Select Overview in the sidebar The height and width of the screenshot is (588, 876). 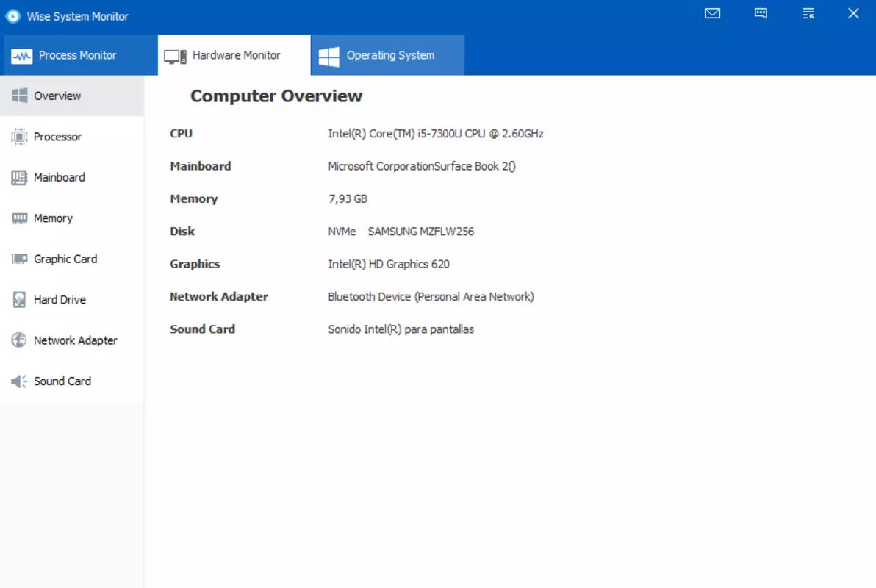tap(72, 96)
